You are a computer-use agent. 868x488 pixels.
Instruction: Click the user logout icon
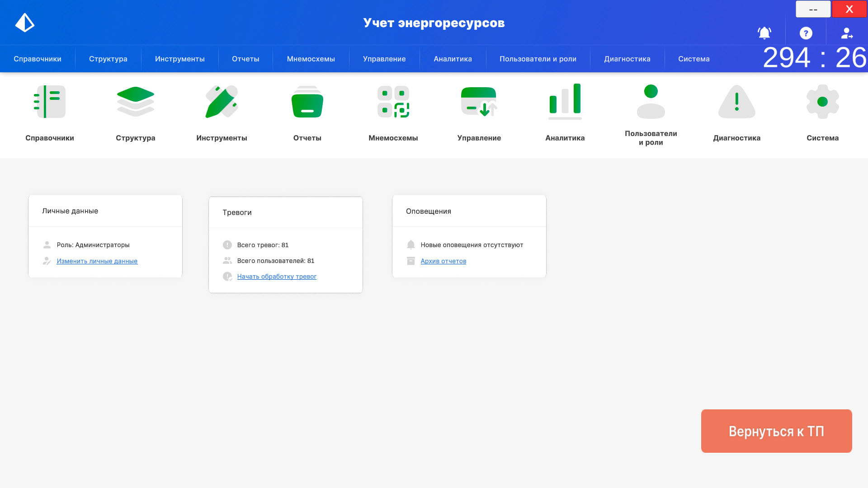tap(847, 33)
